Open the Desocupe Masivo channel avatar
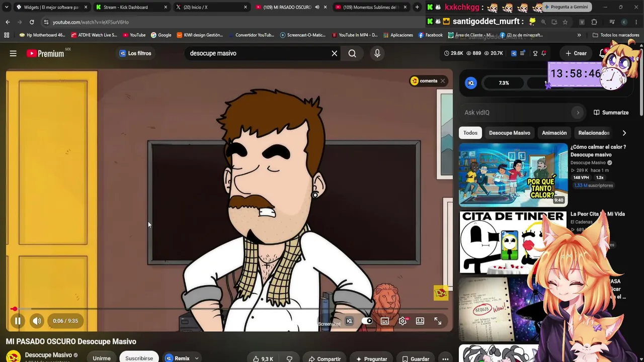 coord(13,356)
